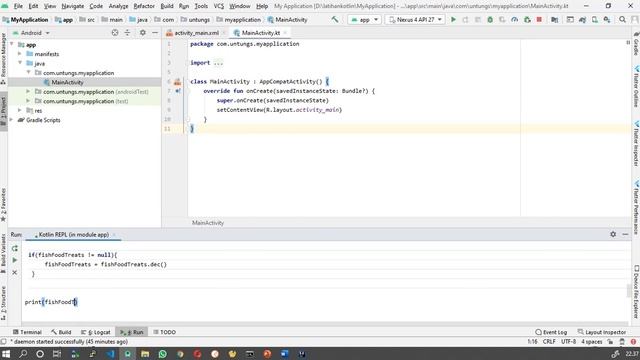Open Run panel gear settings
The image size is (640, 360).
[613, 234]
